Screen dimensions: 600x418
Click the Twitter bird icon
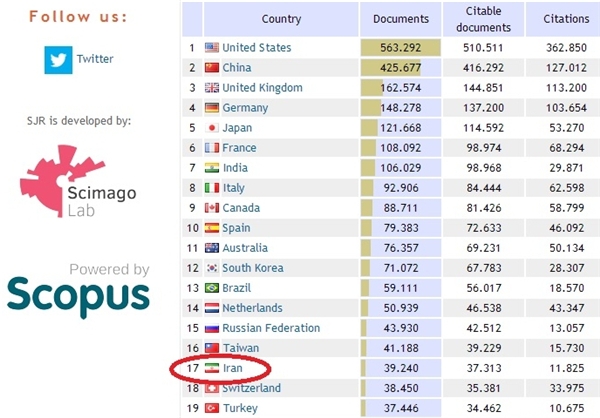tap(59, 60)
